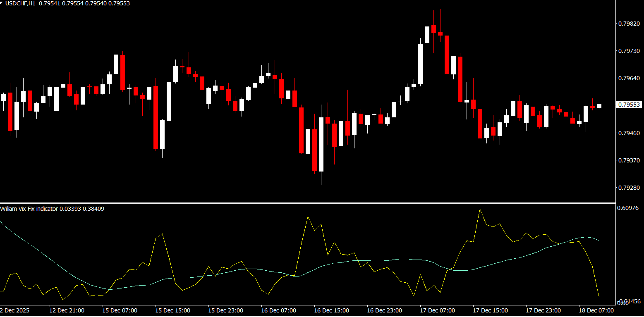Click the small triangle icon beside USDCHF,H1
644x317 pixels.
coord(2,2)
